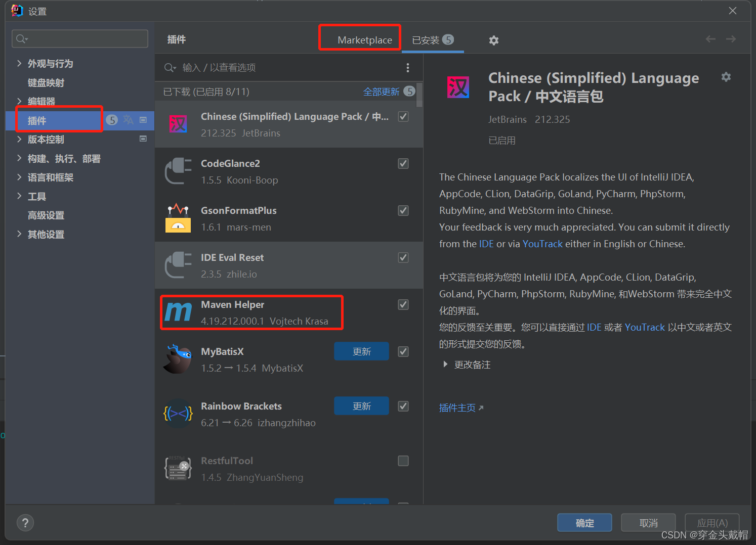Expand the 其他设置 category

(x=19, y=234)
